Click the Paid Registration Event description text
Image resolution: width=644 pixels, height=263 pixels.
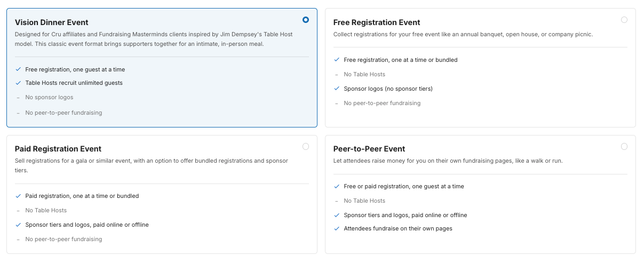click(x=152, y=165)
